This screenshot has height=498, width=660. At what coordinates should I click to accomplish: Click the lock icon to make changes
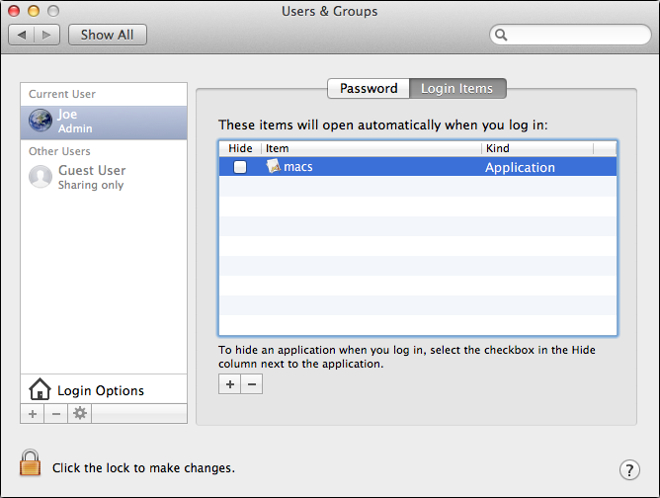click(x=31, y=464)
